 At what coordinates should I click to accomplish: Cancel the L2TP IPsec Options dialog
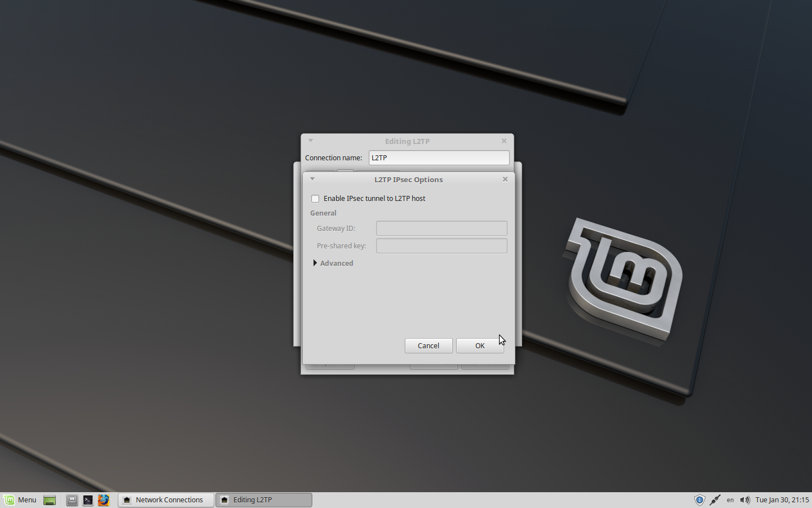(x=429, y=345)
